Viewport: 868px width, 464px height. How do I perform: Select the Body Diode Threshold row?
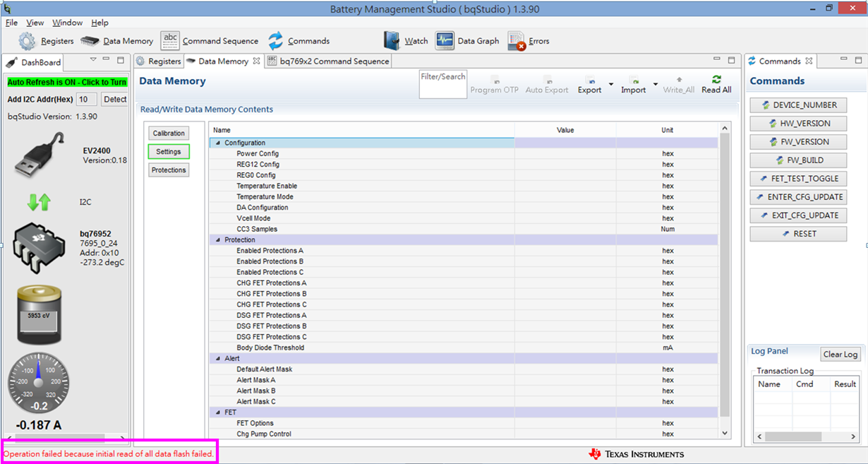pos(464,347)
